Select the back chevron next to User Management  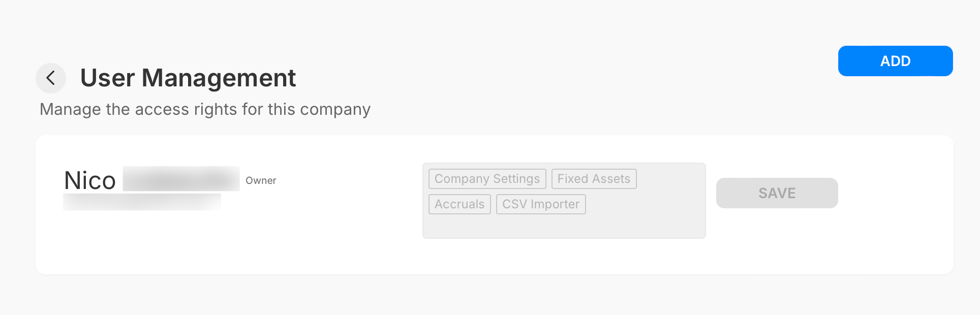point(50,78)
